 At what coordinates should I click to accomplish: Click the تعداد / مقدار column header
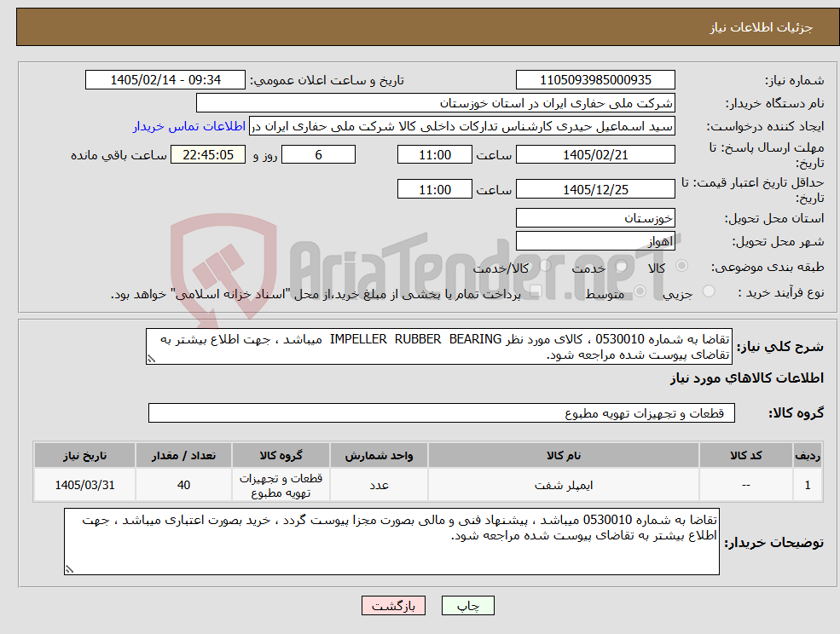pos(183,456)
